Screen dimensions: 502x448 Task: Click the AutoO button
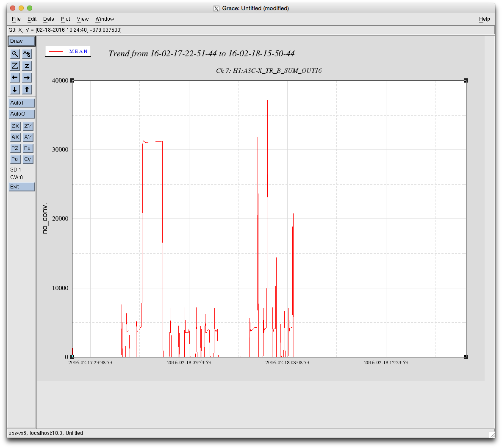[x=22, y=113]
